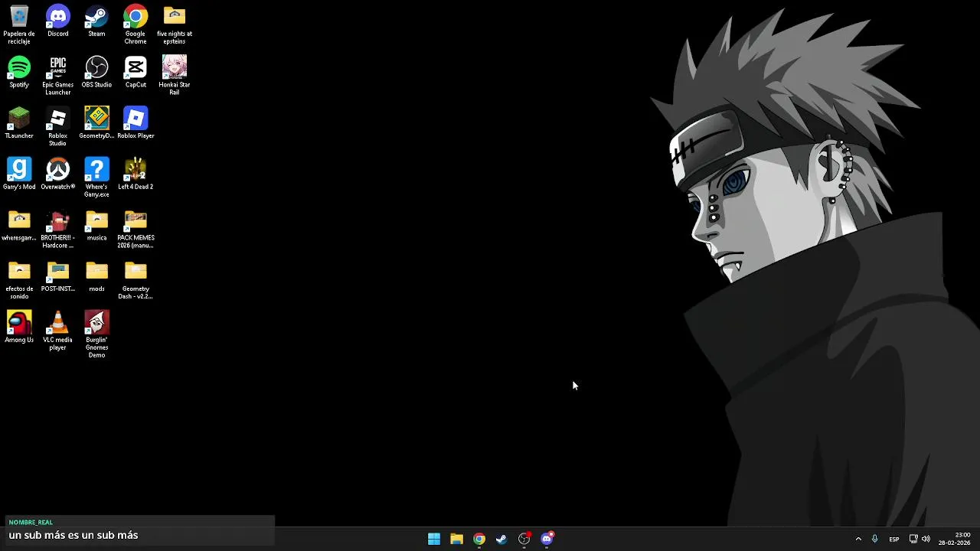The image size is (980, 551).
Task: Select the Overwatch desktop shortcut
Action: pos(58,174)
